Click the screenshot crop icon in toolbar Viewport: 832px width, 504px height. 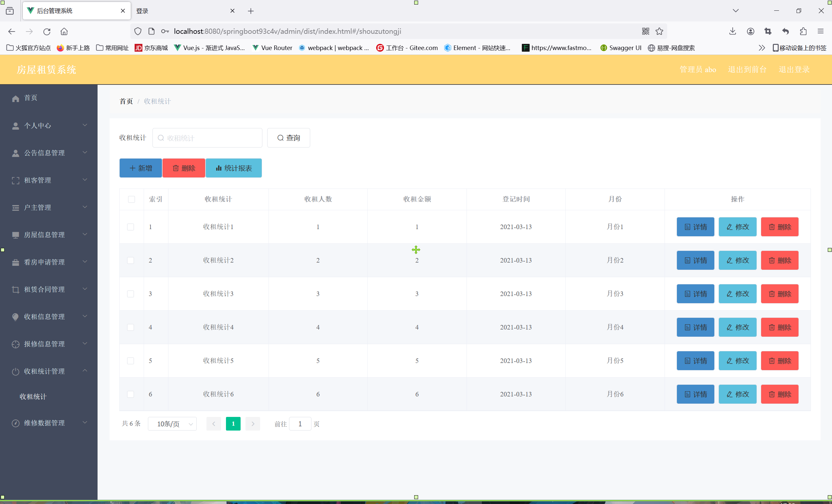[768, 32]
